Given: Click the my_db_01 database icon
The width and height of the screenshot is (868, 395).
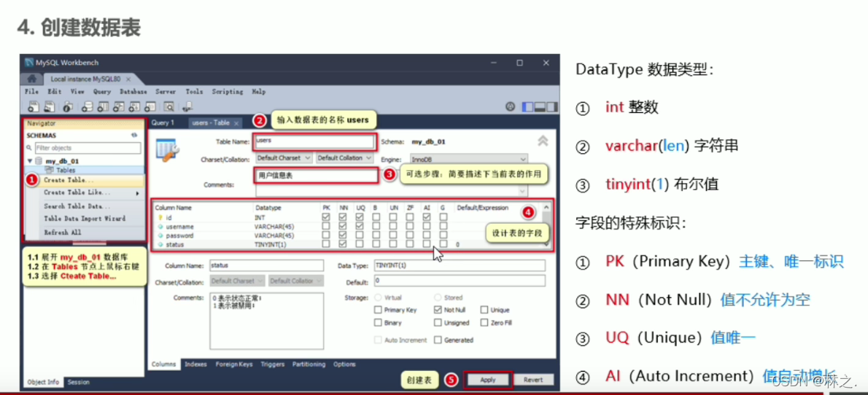Looking at the screenshot, I should click(38, 161).
